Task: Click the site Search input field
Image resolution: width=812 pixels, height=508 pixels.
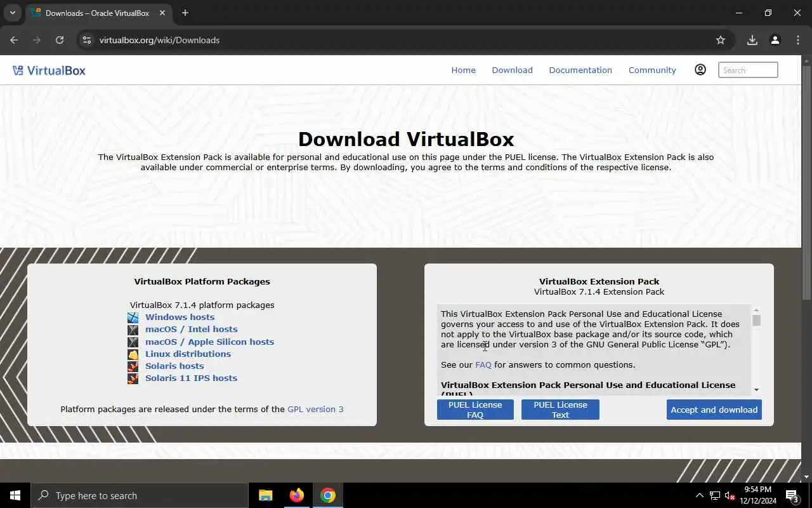Action: pos(748,70)
